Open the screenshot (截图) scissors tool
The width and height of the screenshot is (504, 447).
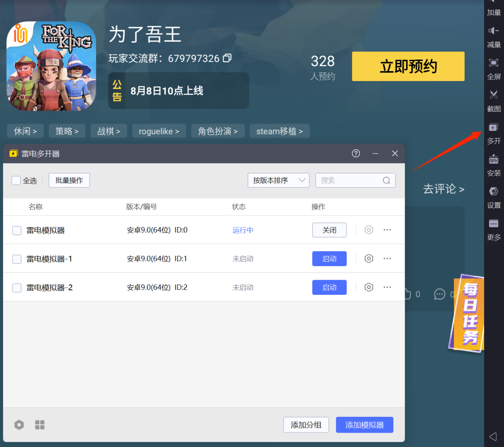coord(493,95)
